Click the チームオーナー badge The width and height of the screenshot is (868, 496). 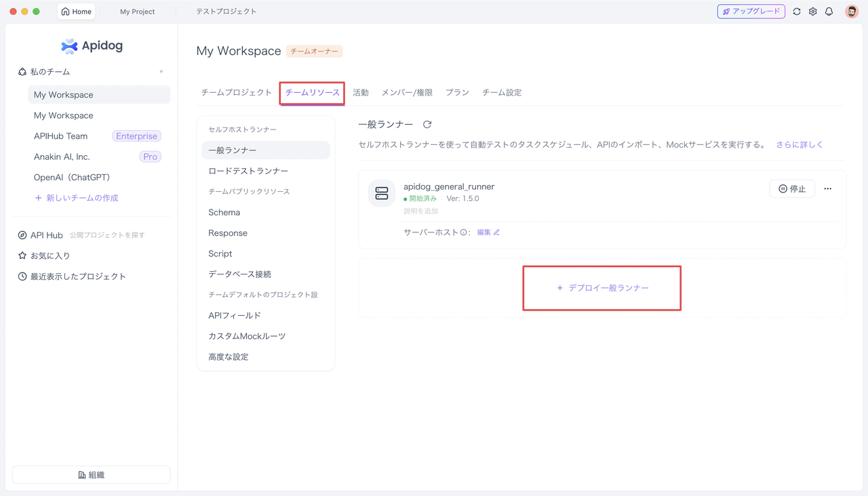tap(315, 51)
